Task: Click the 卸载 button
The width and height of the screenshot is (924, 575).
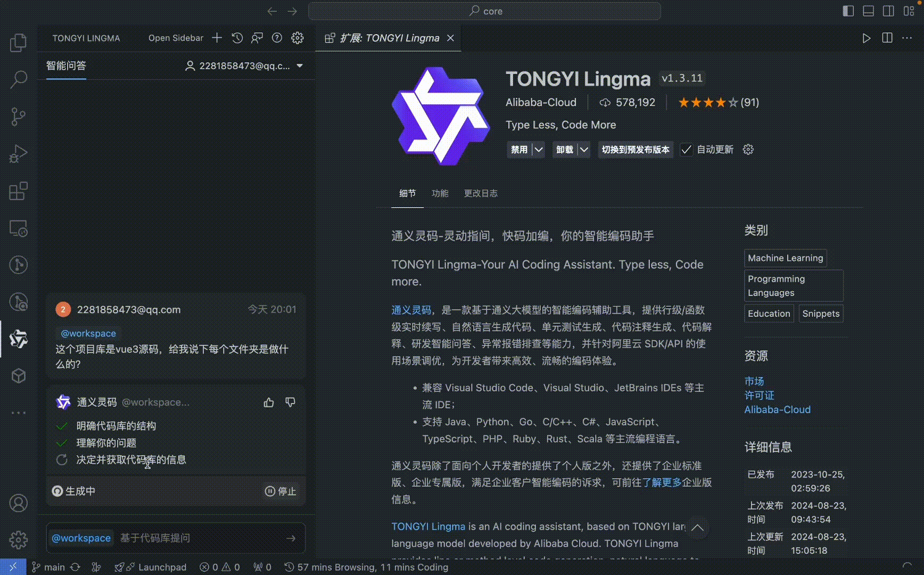Action: (x=565, y=150)
